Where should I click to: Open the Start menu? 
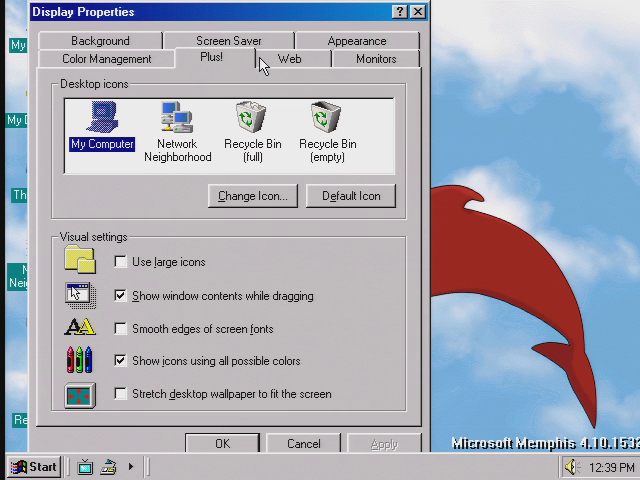(34, 467)
